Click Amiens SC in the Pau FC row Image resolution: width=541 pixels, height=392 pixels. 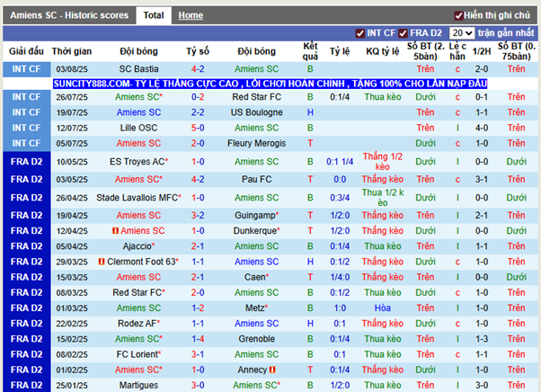(x=137, y=180)
